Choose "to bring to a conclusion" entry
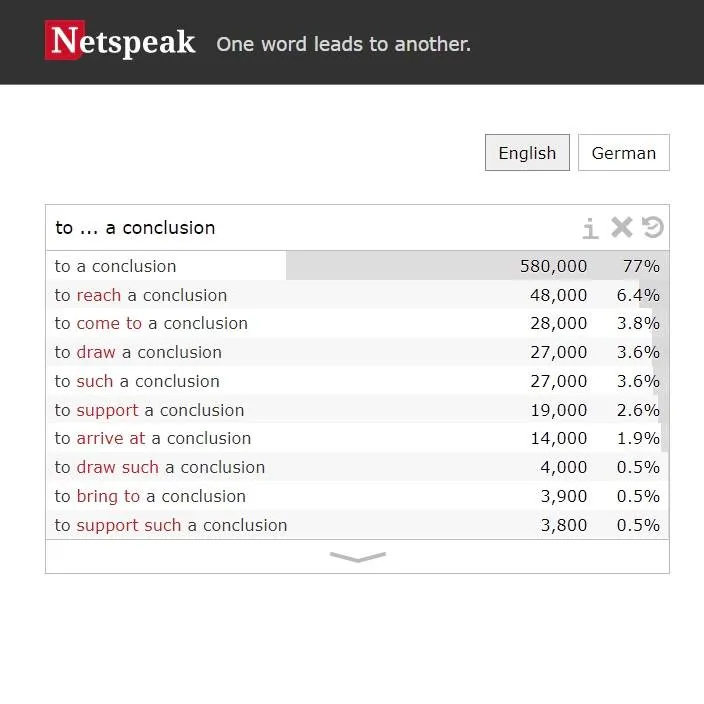704x704 pixels. [x=150, y=496]
